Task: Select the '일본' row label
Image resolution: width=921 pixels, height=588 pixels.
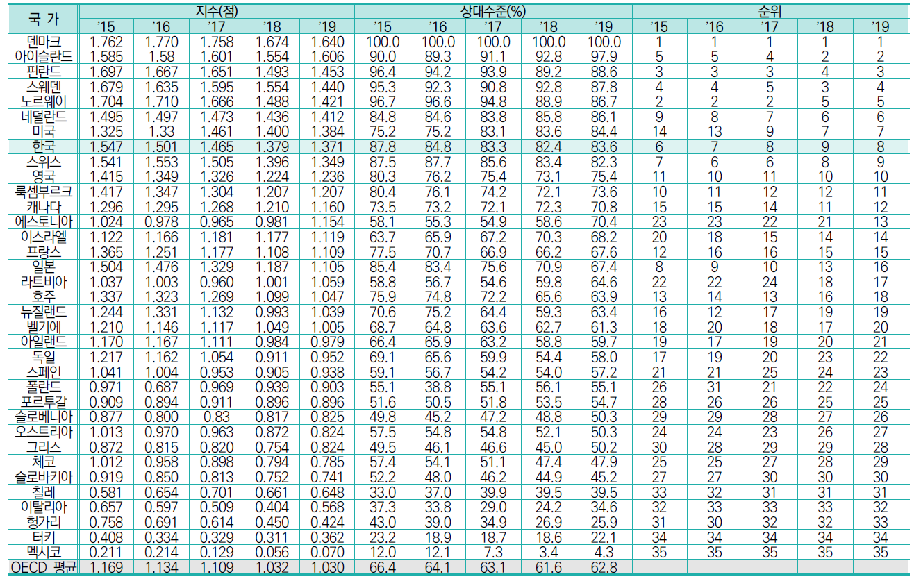Action: [44, 267]
